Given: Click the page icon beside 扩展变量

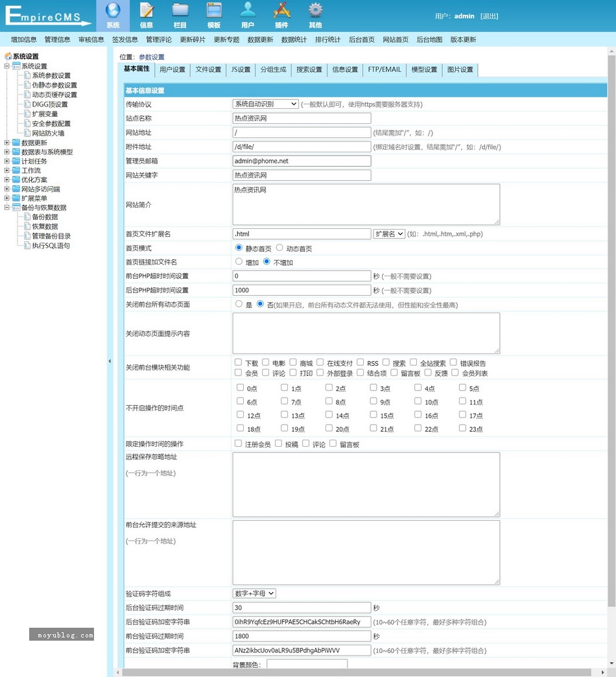Looking at the screenshot, I should (27, 113).
